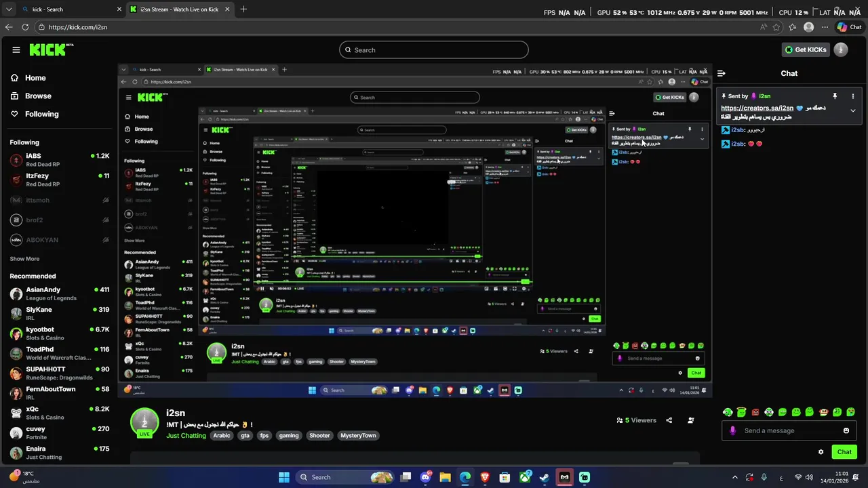Click the browser back arrow
Screen dimensions: 868x488
(9, 27)
